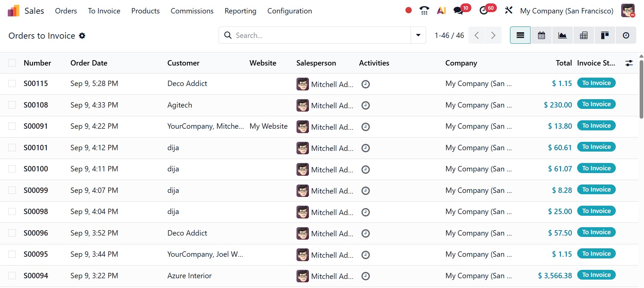
Task: Go to next page of records
Action: [493, 35]
